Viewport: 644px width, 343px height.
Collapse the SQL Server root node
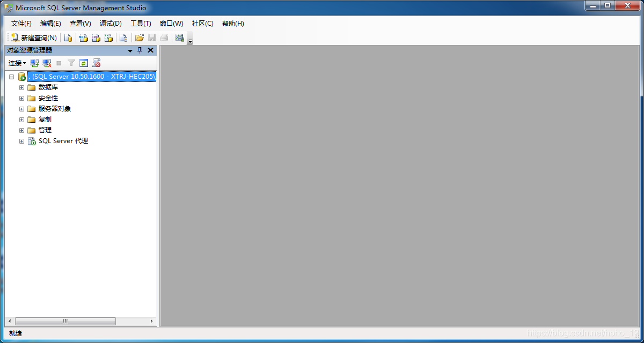11,77
